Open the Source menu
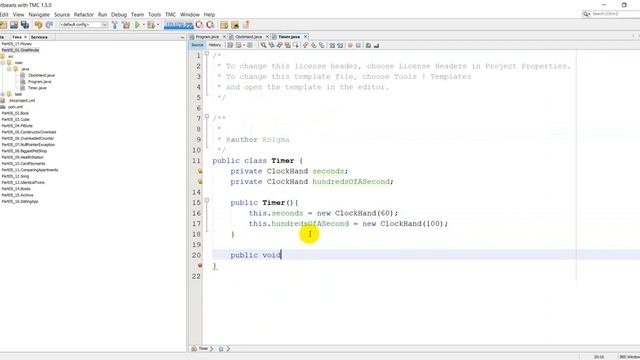The height and width of the screenshot is (360, 640). pos(62,14)
